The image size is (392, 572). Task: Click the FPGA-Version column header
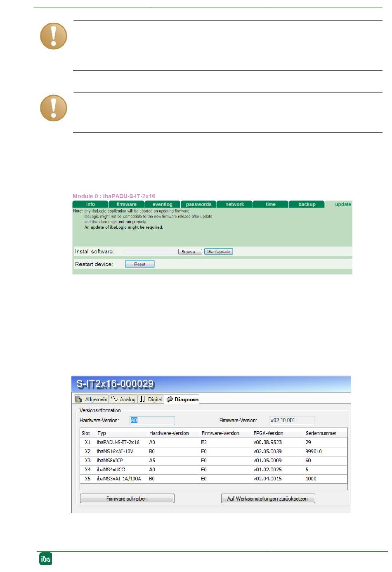point(278,433)
